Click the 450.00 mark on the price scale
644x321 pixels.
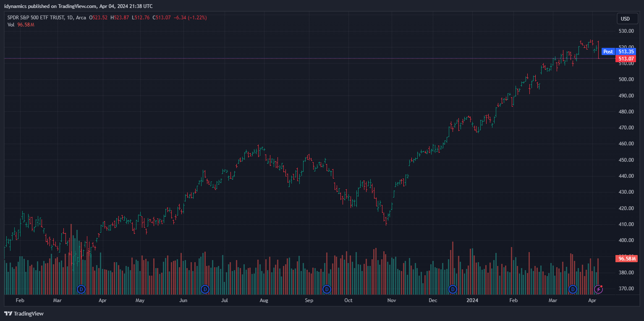click(x=626, y=160)
